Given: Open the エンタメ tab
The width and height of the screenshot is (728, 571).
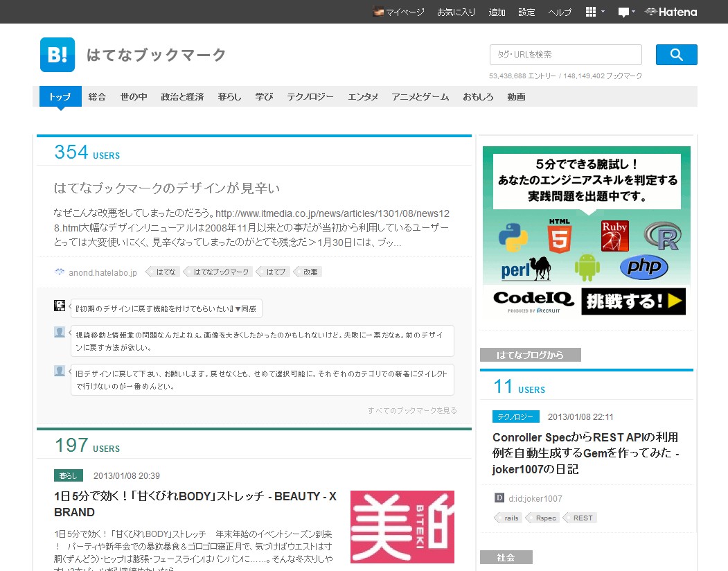Looking at the screenshot, I should (363, 96).
